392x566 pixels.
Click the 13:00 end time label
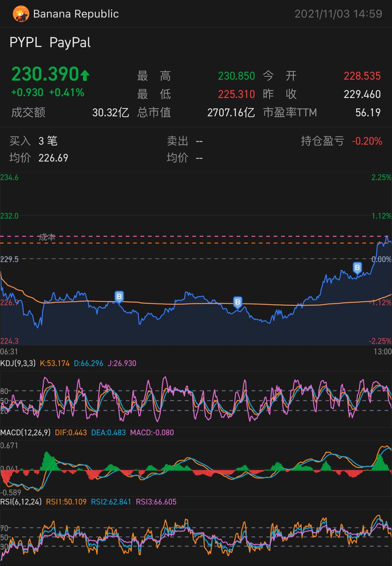point(383,352)
